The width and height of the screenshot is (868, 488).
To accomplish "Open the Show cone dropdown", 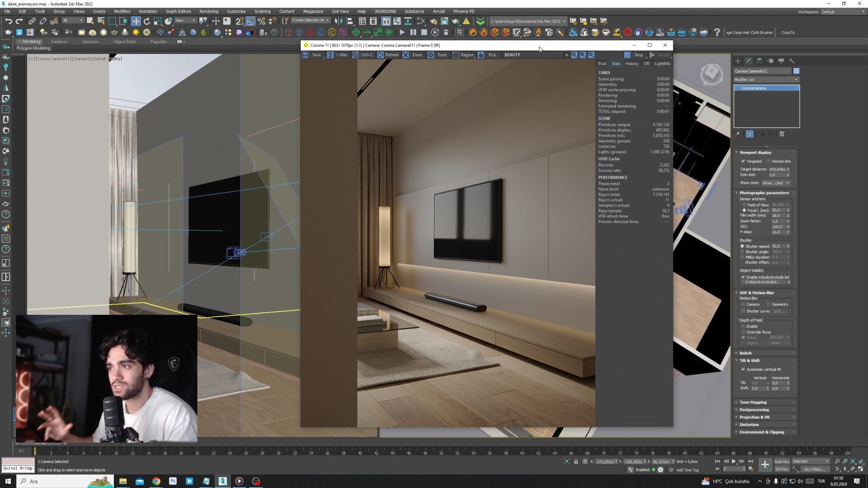I will click(775, 183).
